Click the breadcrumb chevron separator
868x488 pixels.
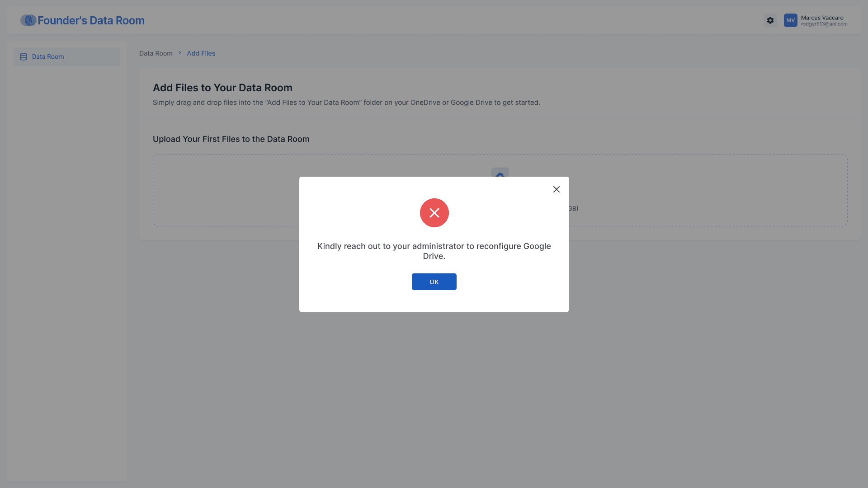179,53
